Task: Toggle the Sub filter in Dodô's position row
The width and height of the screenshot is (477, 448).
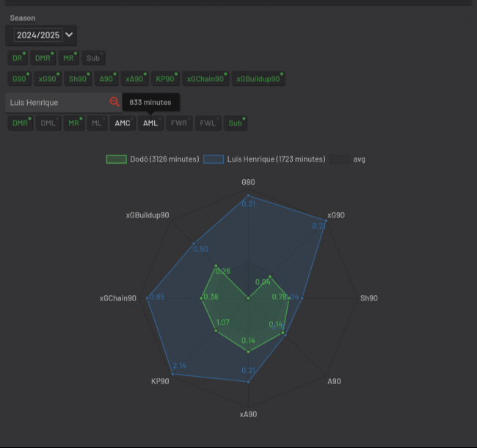Action: click(93, 58)
